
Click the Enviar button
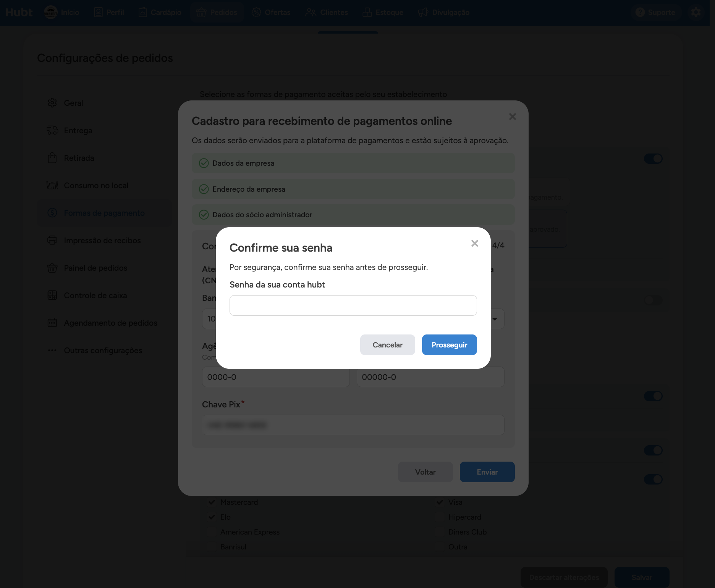pos(487,472)
